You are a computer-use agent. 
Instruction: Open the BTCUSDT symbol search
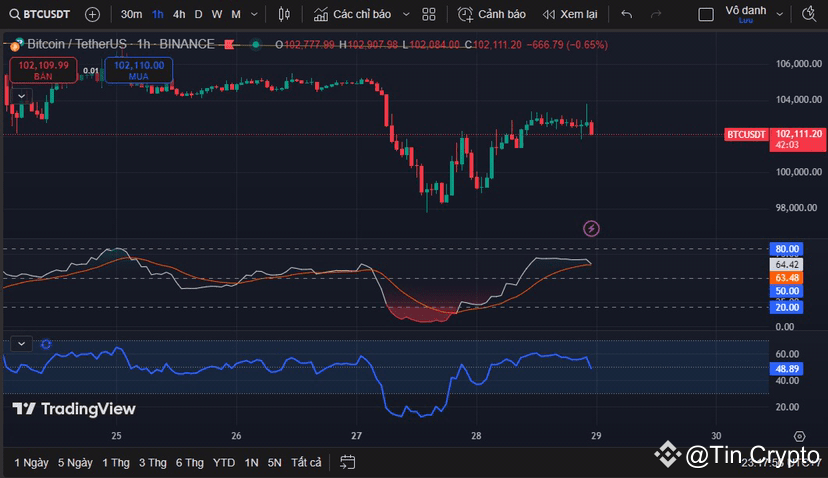click(x=40, y=14)
